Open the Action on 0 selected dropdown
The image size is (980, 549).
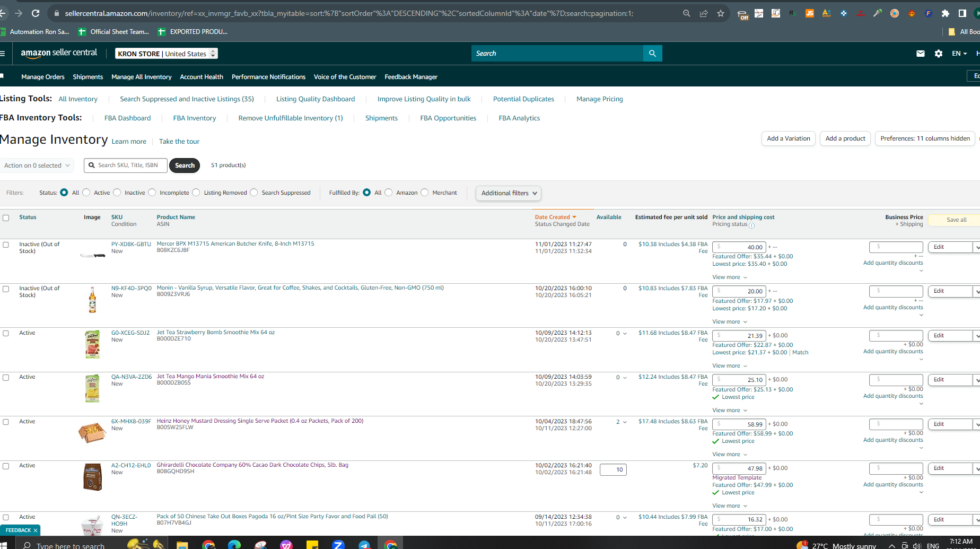click(x=36, y=165)
